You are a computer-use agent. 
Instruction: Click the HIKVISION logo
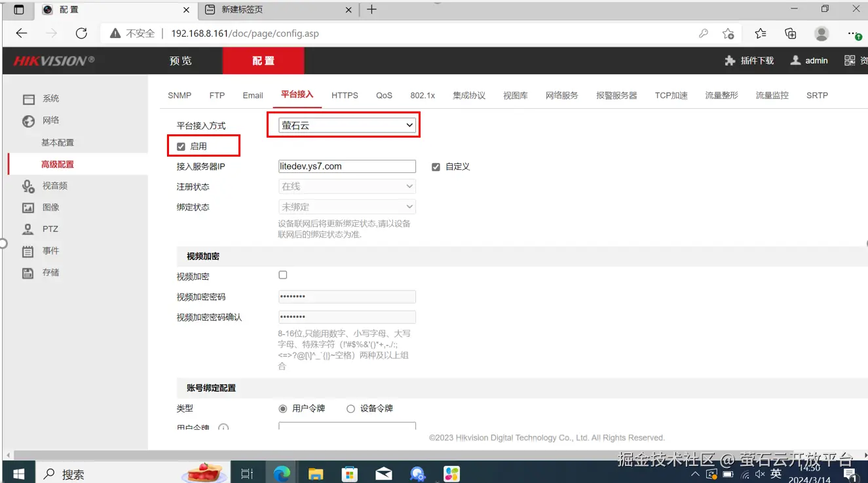tap(54, 61)
